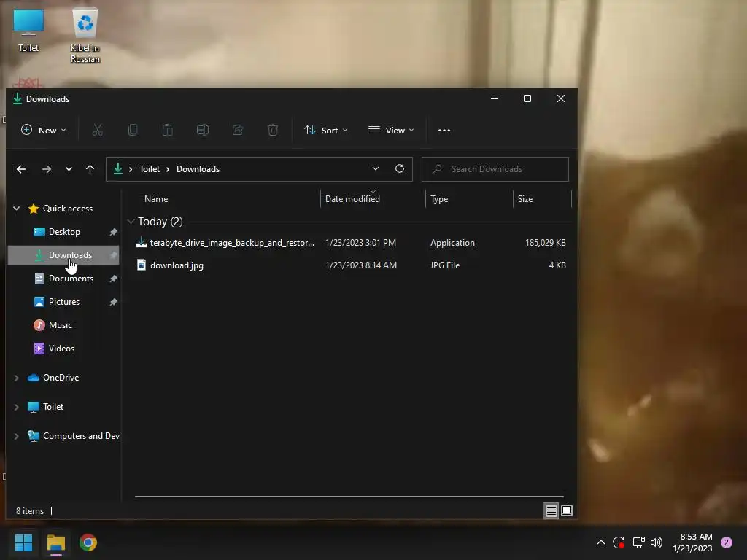Click the sync tray icon with red dot
747x560 pixels.
pyautogui.click(x=619, y=542)
